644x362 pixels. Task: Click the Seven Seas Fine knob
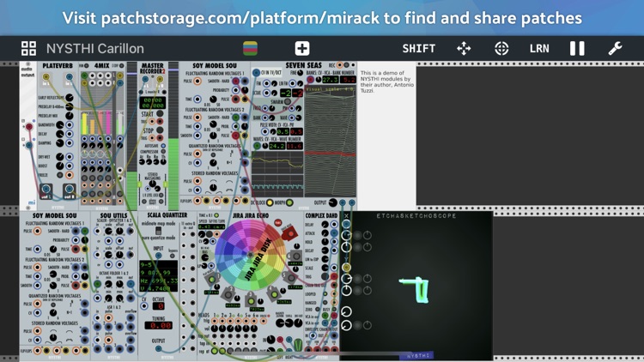[301, 73]
